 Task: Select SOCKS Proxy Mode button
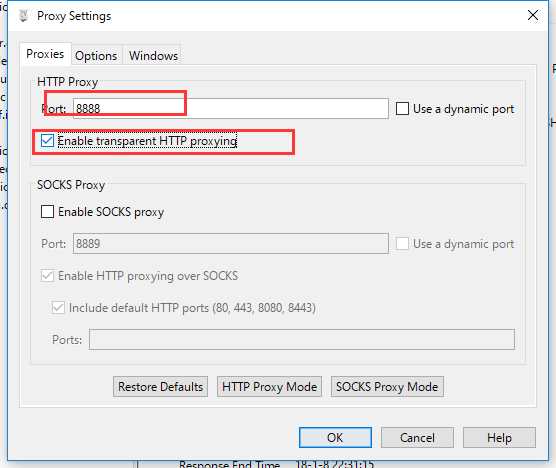tap(387, 386)
